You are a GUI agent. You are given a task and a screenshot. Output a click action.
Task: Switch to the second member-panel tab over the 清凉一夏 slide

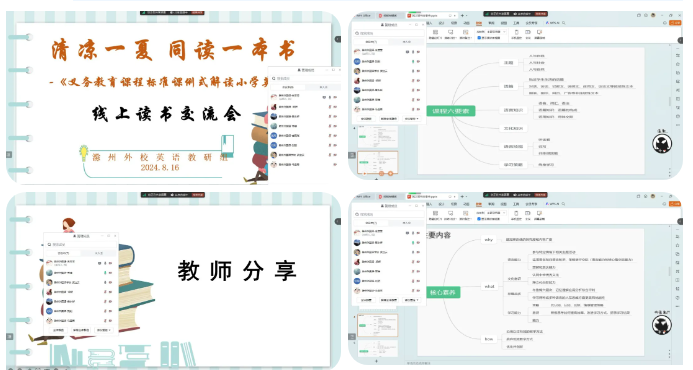click(x=324, y=87)
